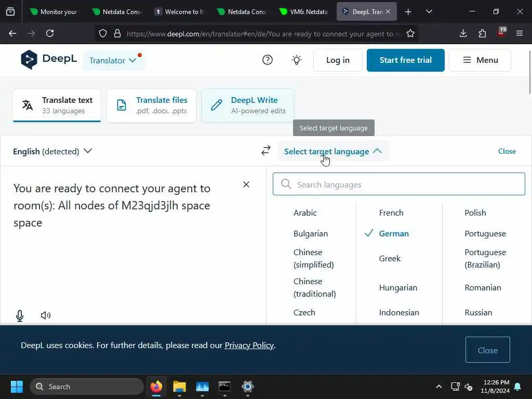
Task: Select Portuguese (Brazilian) target language
Action: click(x=485, y=259)
